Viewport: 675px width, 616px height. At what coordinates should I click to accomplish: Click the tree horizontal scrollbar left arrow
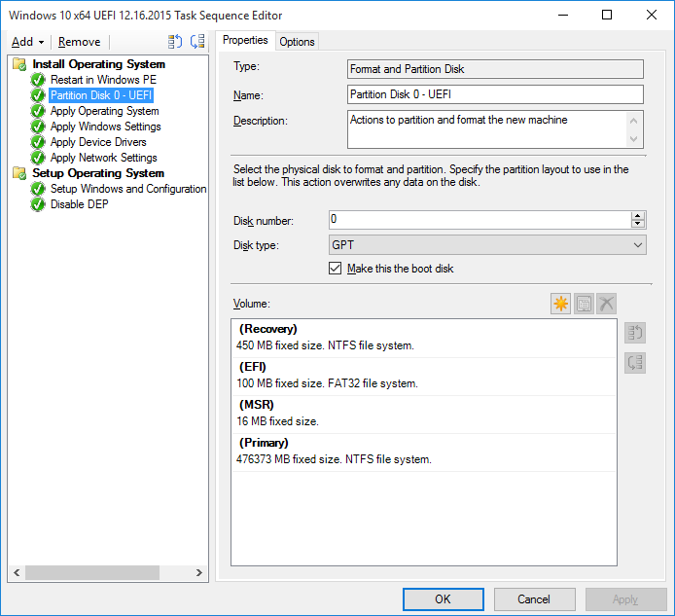tap(17, 572)
